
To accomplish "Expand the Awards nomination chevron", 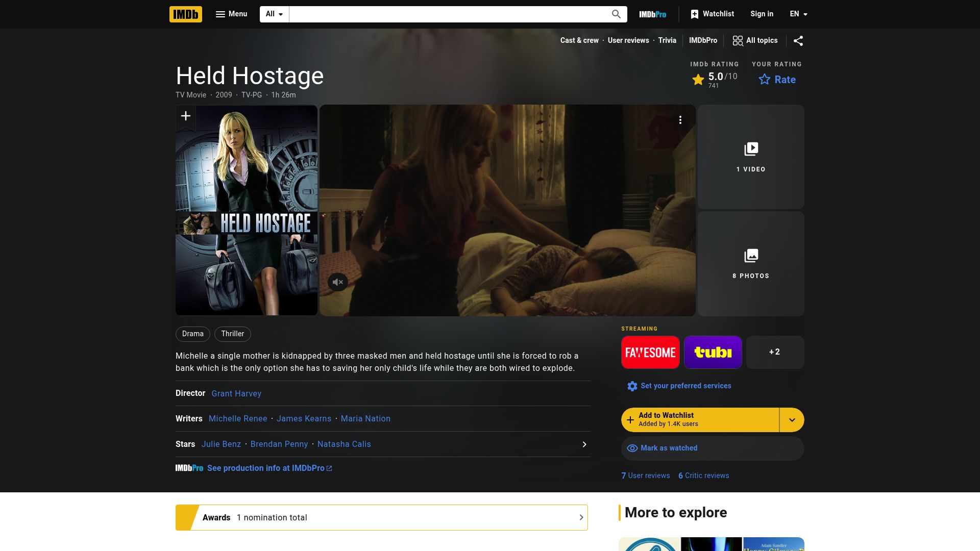I will (x=581, y=518).
